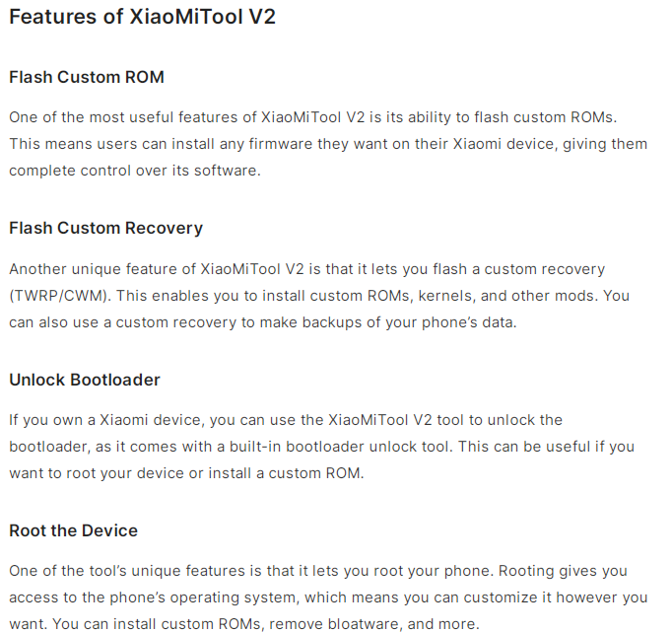Click the line "access to the phone's operating system"
Viewport: 672px width, 632px height.
tap(328, 597)
